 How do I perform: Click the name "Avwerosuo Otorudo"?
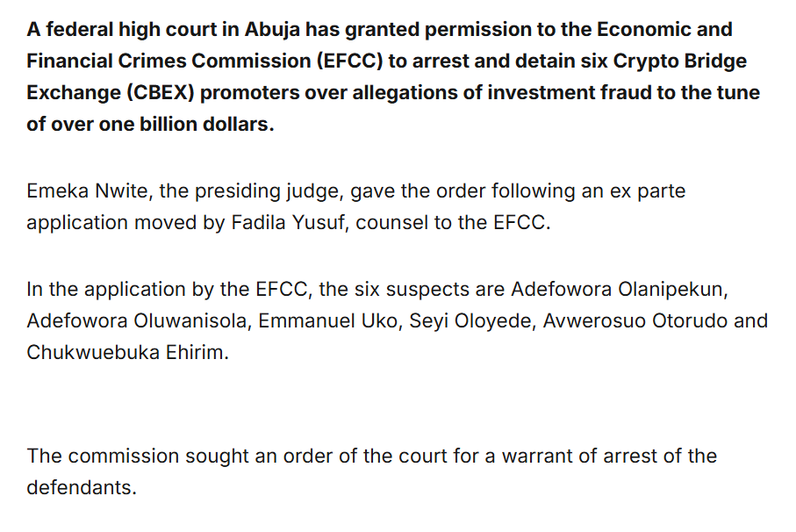635,320
